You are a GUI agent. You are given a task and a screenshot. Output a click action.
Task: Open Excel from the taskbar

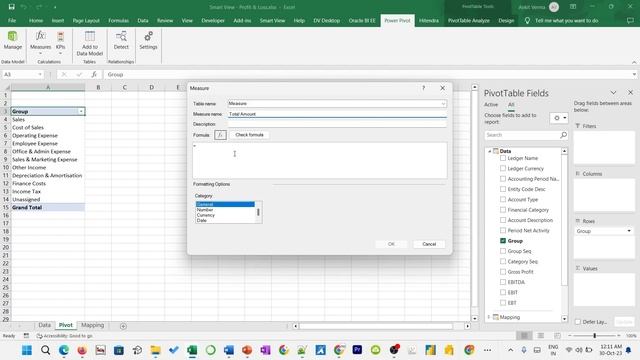coord(192,350)
